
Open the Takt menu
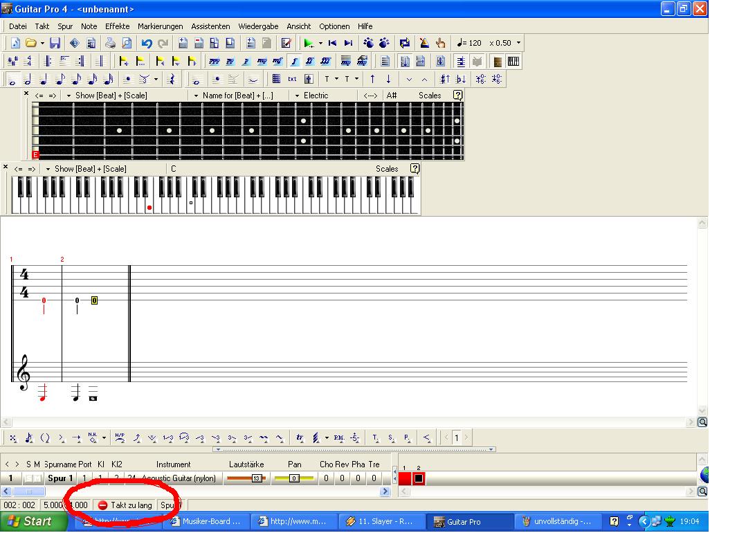pyautogui.click(x=42, y=26)
